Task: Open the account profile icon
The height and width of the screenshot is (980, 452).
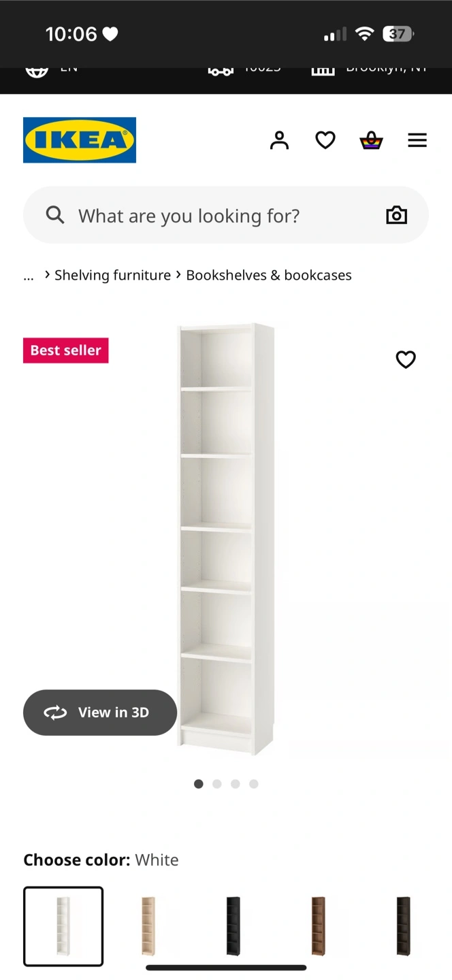Action: point(279,140)
